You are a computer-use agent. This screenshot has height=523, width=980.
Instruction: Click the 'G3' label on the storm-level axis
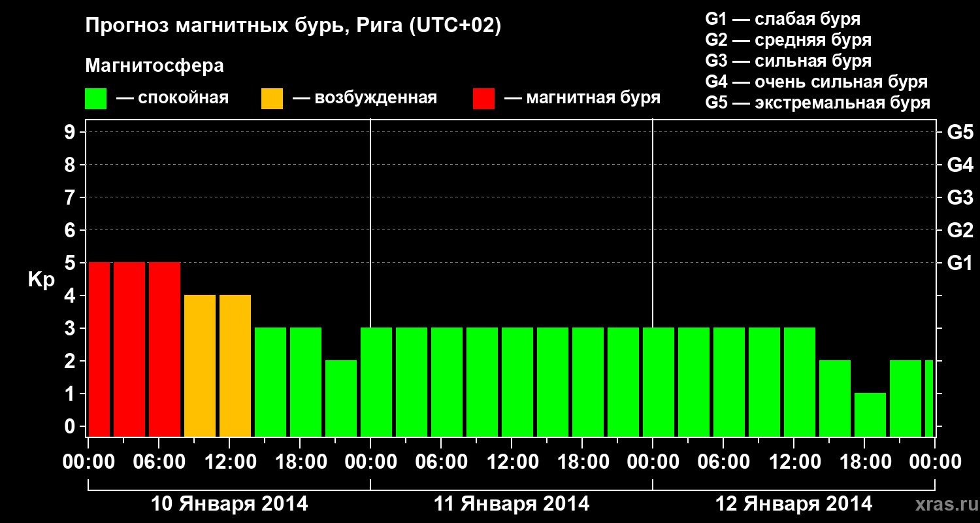[x=960, y=197]
